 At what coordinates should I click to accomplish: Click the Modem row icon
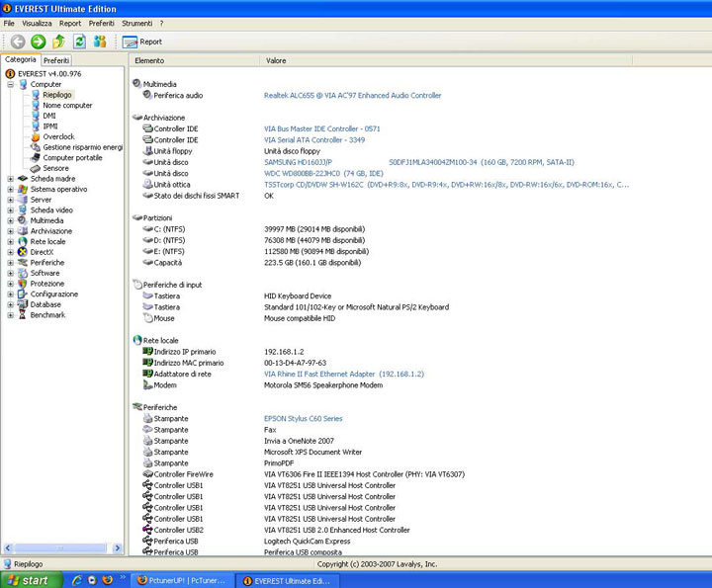(147, 384)
